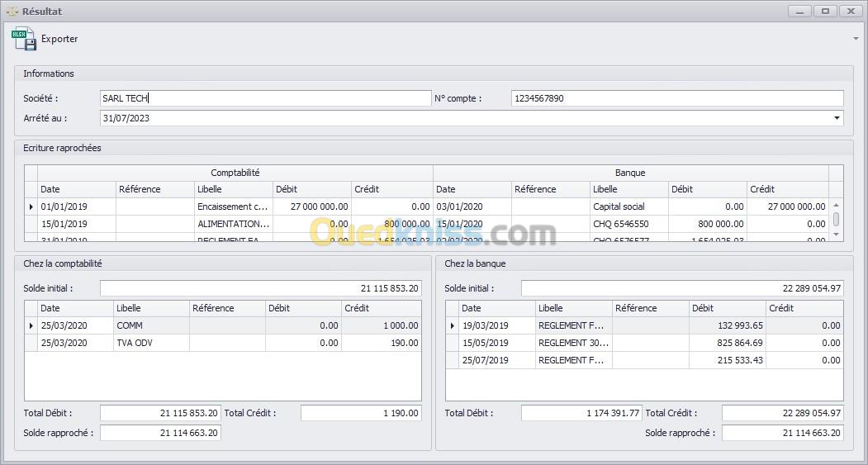Select the 15/05/2019 REGLEMENT bank row
The width and height of the screenshot is (868, 465).
pos(573,343)
